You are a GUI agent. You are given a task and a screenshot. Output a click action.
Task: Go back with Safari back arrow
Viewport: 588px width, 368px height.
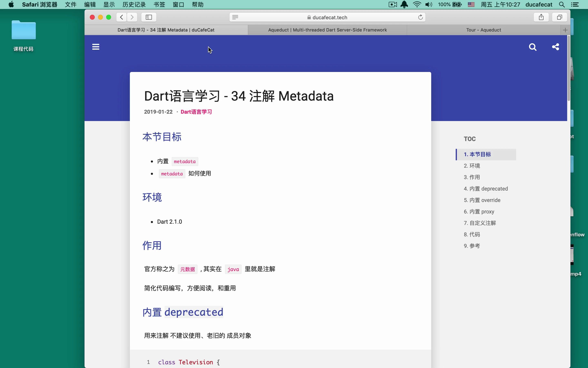point(121,17)
